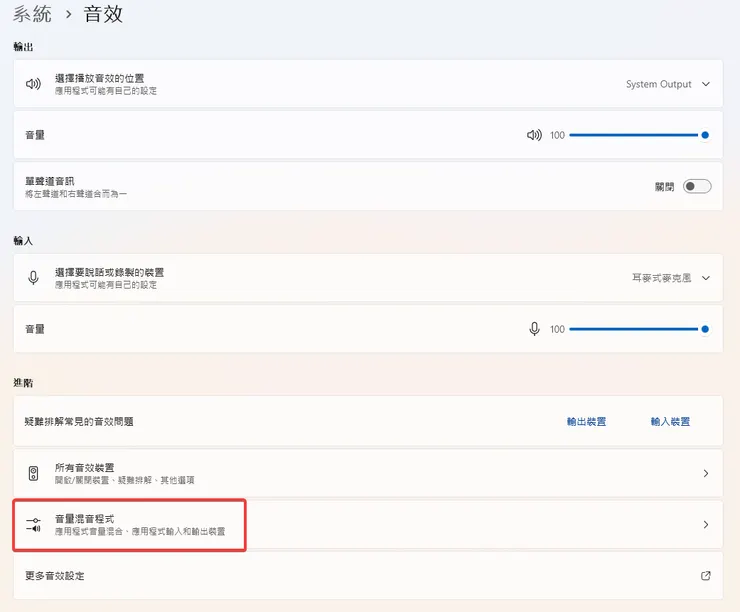The width and height of the screenshot is (740, 612).
Task: Adjust microphone input volume slider
Action: (x=639, y=329)
